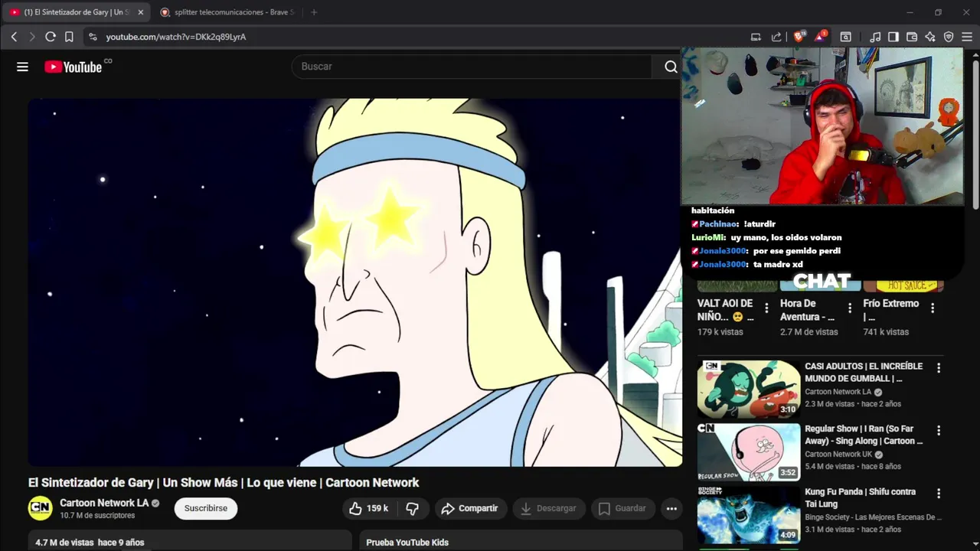The width and height of the screenshot is (980, 551).
Task: Open Regular Show I Ran title link
Action: point(864,435)
